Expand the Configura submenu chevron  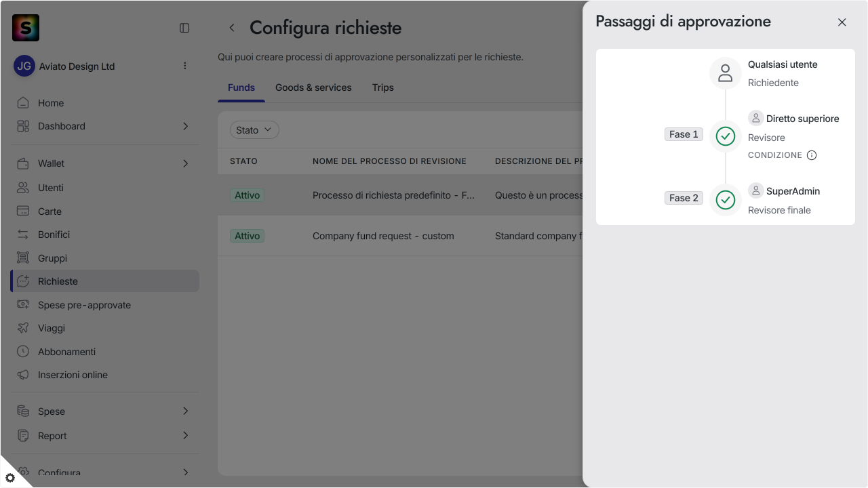[186, 472]
